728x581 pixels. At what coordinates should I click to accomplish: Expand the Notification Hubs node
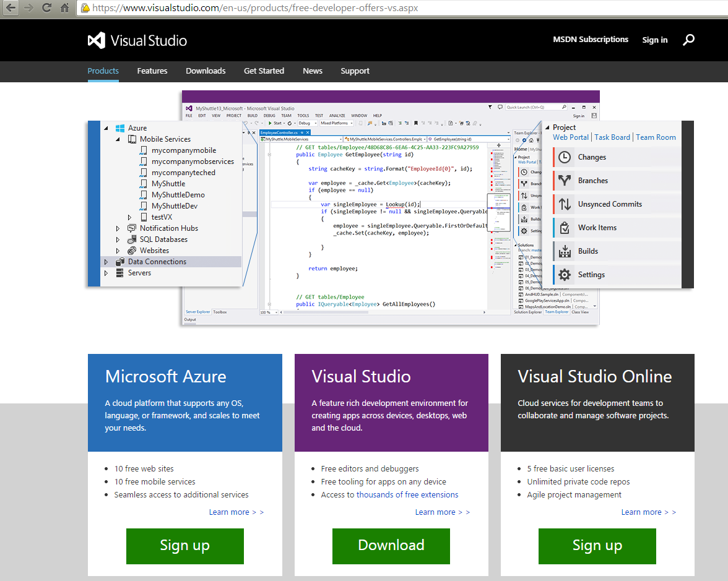click(118, 228)
